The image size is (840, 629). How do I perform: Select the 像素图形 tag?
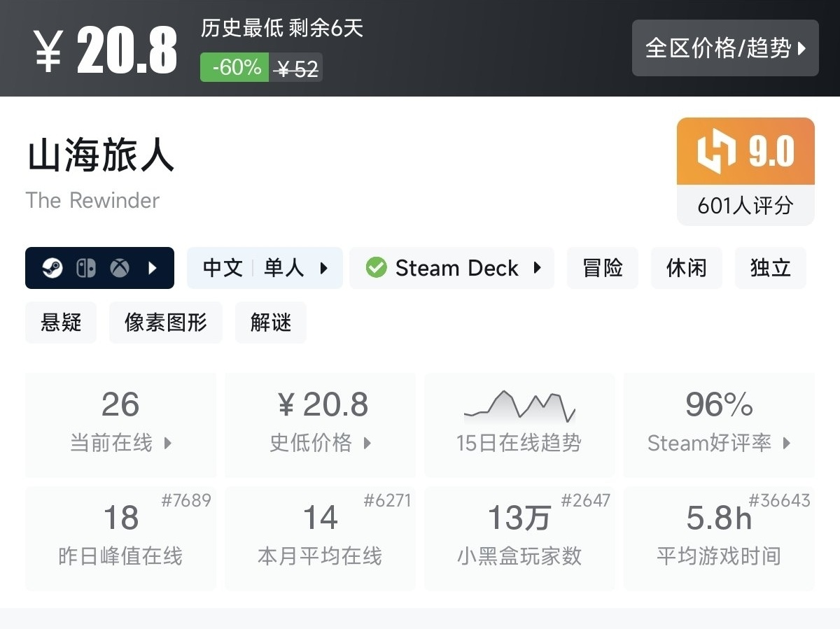point(166,323)
